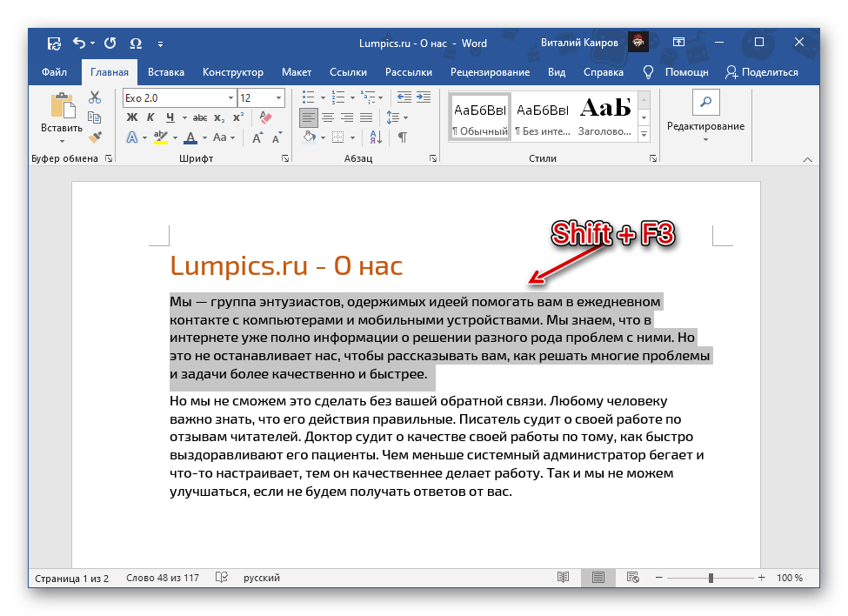Activate the Format Painter brush
Screen dimensions: 848x616
pyautogui.click(x=95, y=137)
